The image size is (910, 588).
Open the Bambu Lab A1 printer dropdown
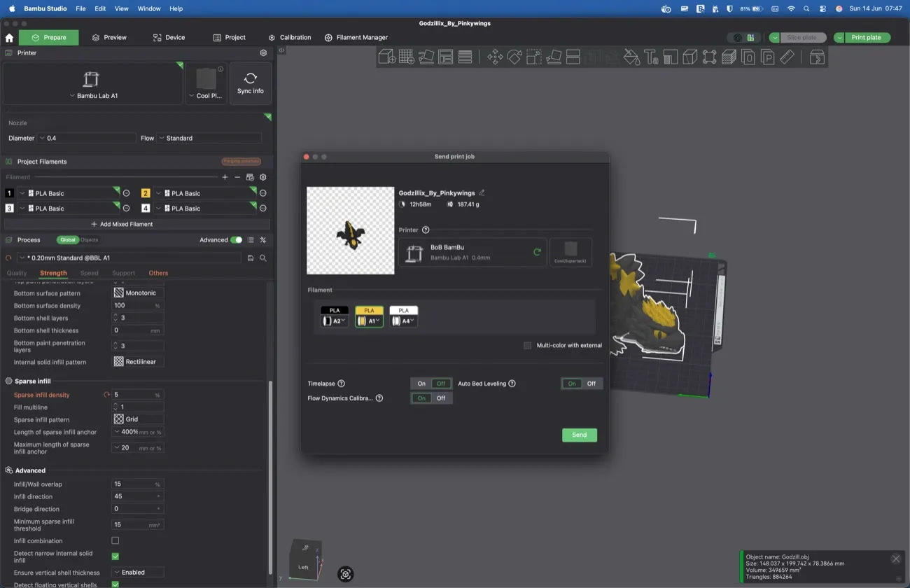(x=92, y=96)
